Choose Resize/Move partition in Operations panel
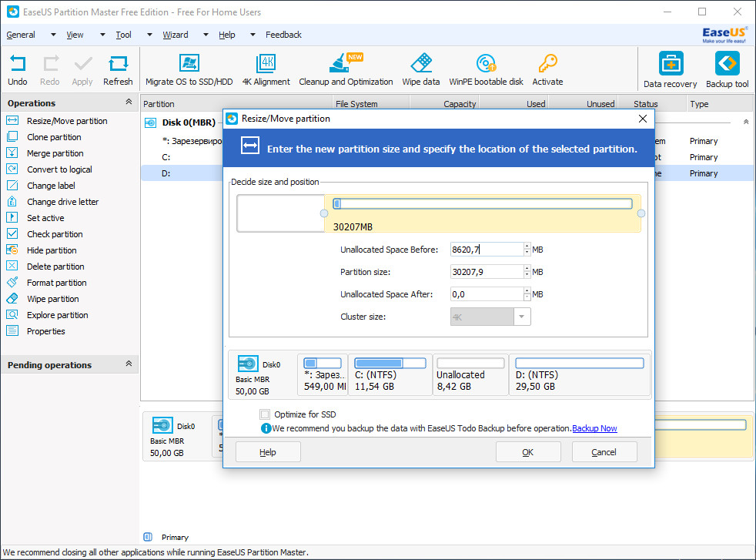756x560 pixels. 67,121
